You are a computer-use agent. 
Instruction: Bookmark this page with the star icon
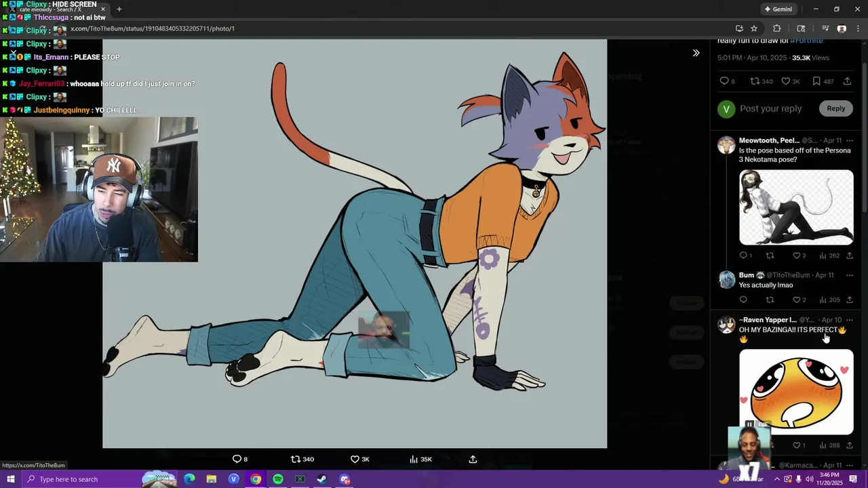(754, 28)
